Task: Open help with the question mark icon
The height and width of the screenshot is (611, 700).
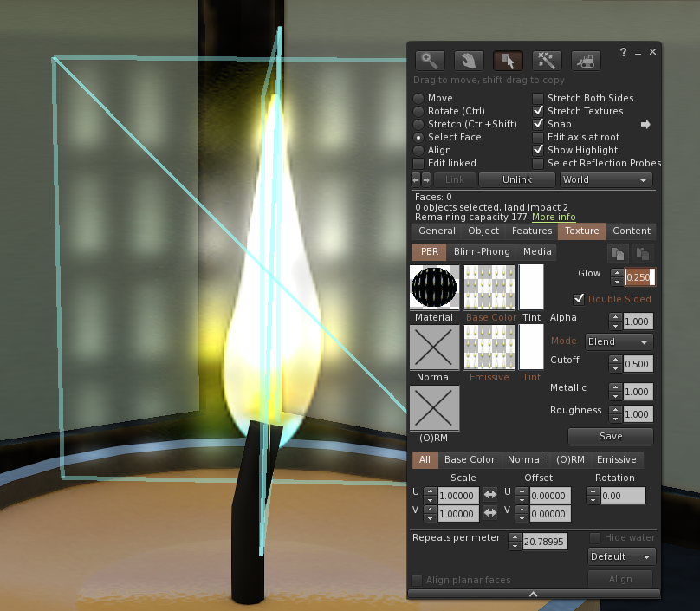Action: (x=623, y=52)
